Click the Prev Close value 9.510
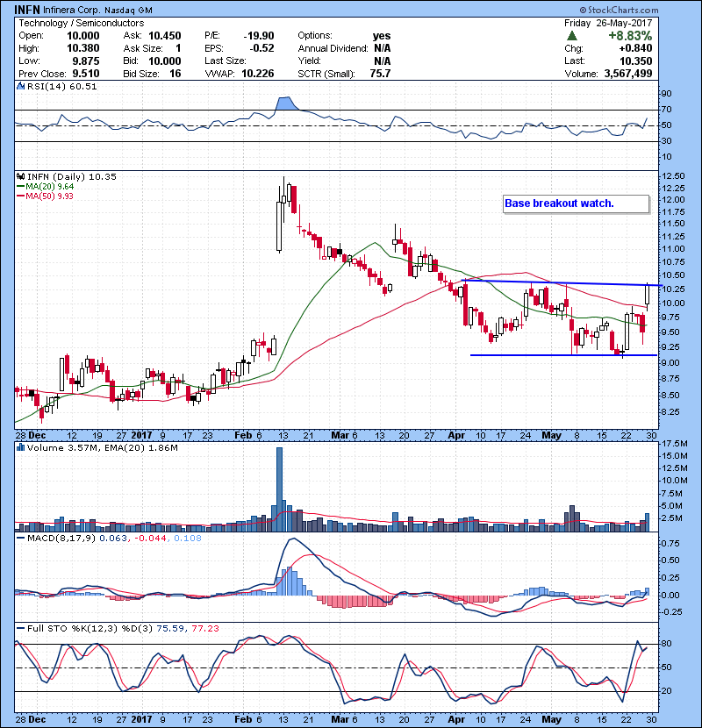 [x=85, y=74]
